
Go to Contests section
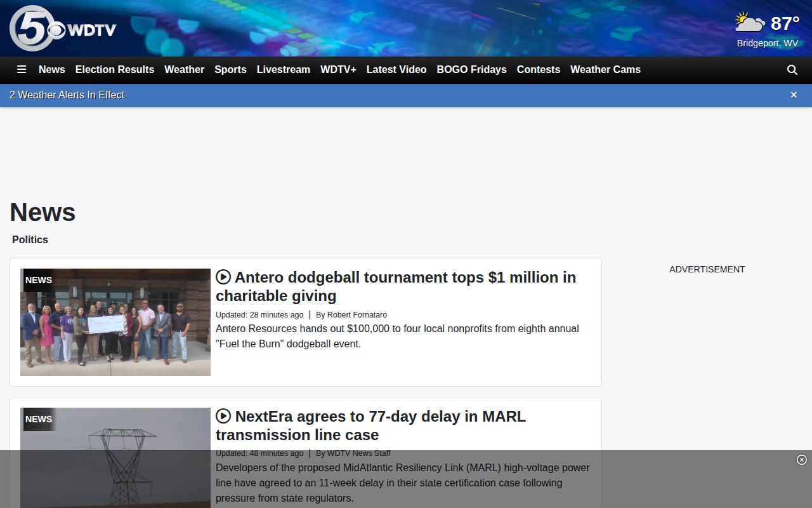[539, 70]
